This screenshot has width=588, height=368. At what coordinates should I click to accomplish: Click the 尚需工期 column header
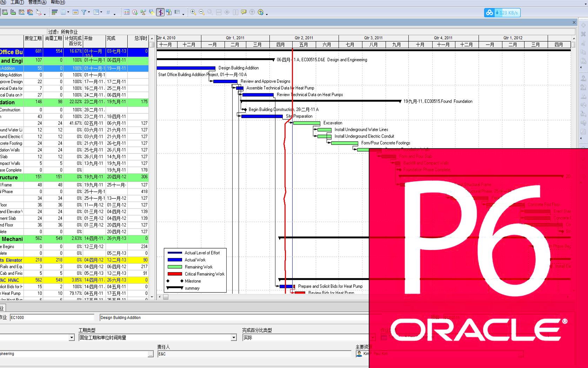54,41
